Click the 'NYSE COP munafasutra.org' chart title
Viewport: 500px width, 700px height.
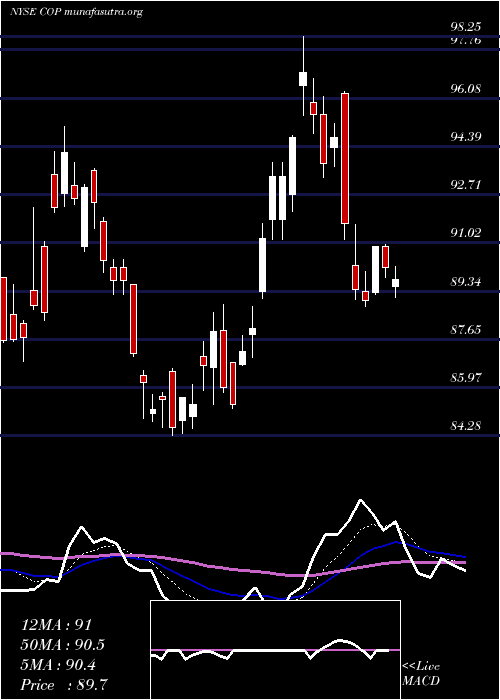(x=76, y=13)
